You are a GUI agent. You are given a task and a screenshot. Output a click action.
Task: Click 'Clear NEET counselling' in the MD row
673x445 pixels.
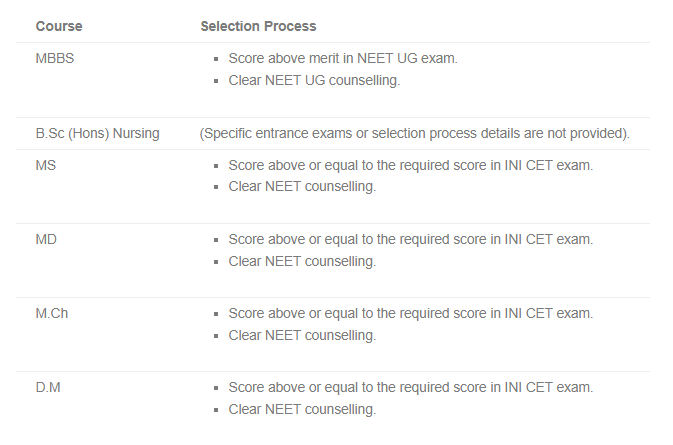(302, 261)
